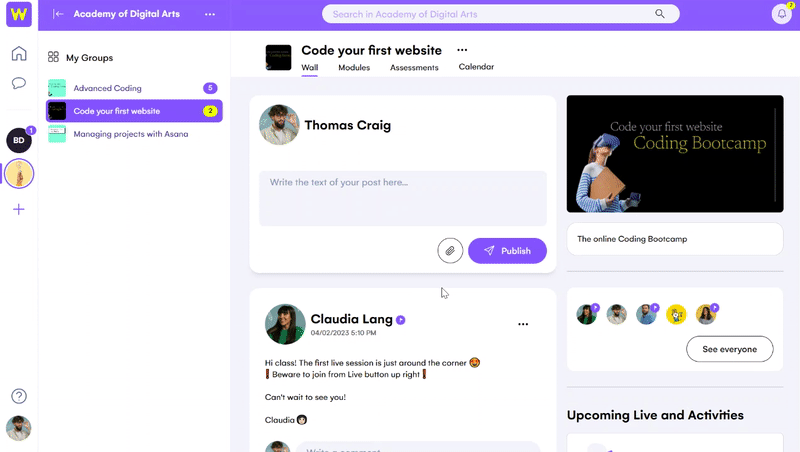Click the See everyone button
The image size is (800, 452).
click(x=730, y=349)
